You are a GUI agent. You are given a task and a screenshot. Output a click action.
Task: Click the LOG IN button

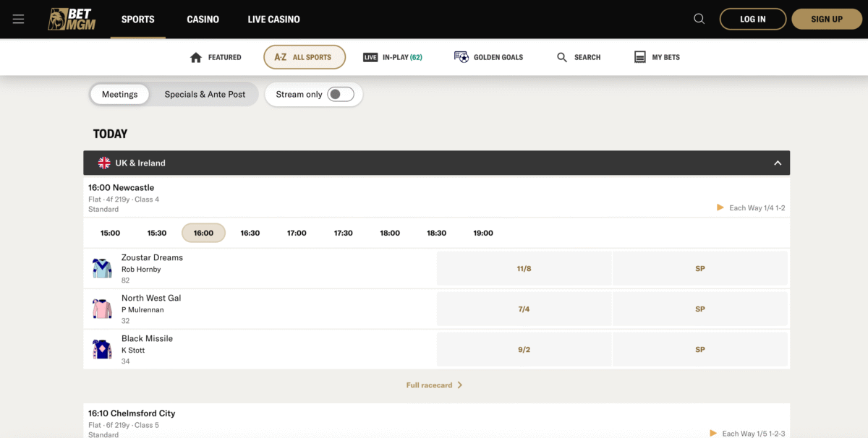click(752, 19)
